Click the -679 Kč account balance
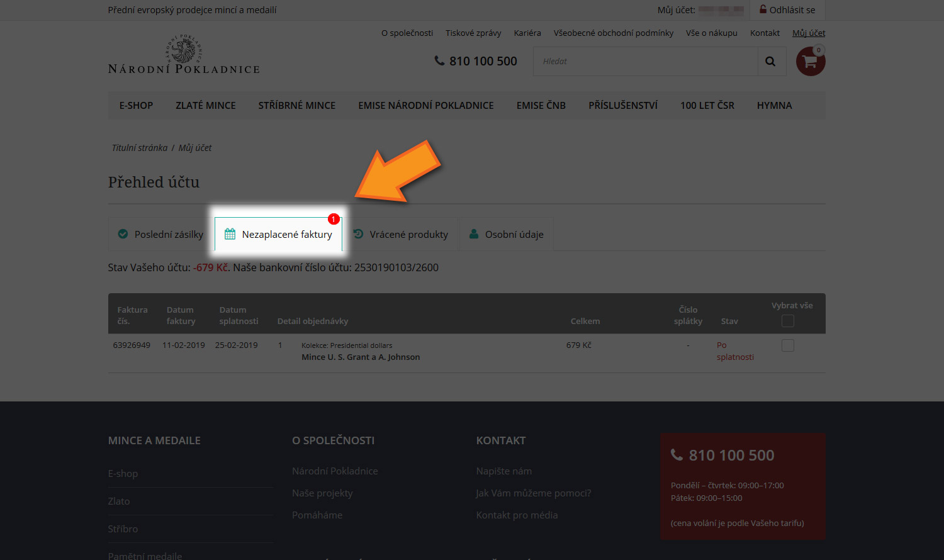 pyautogui.click(x=211, y=267)
